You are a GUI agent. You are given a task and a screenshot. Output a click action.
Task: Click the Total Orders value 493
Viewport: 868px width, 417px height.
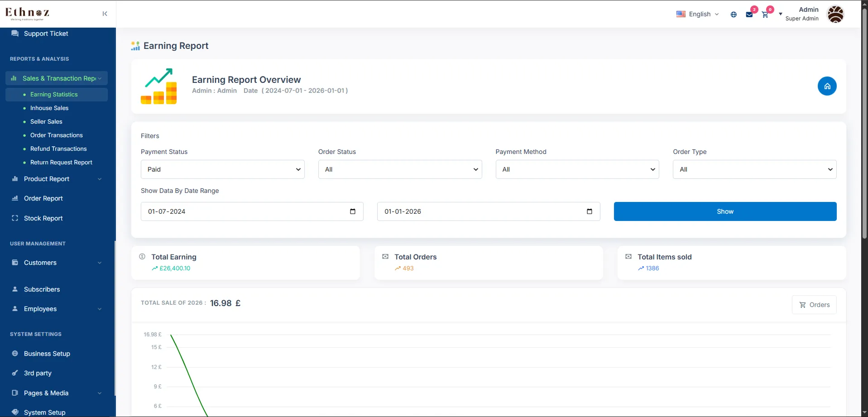pyautogui.click(x=408, y=268)
